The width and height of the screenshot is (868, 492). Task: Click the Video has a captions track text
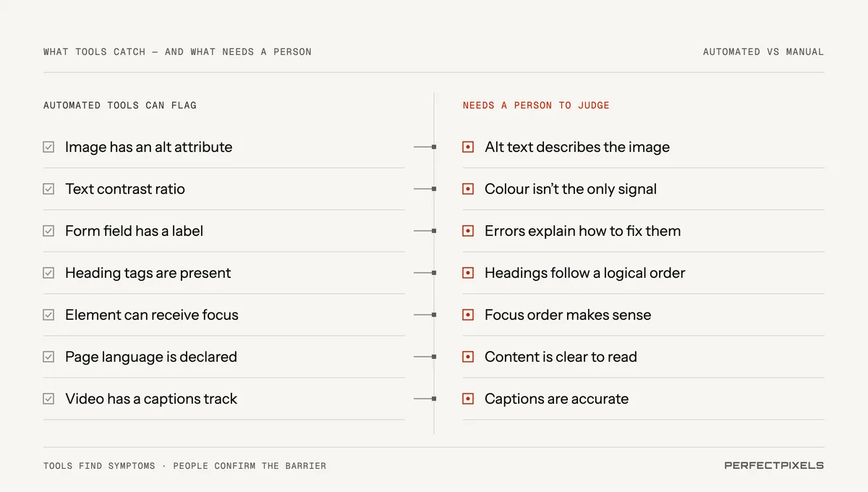click(x=151, y=399)
